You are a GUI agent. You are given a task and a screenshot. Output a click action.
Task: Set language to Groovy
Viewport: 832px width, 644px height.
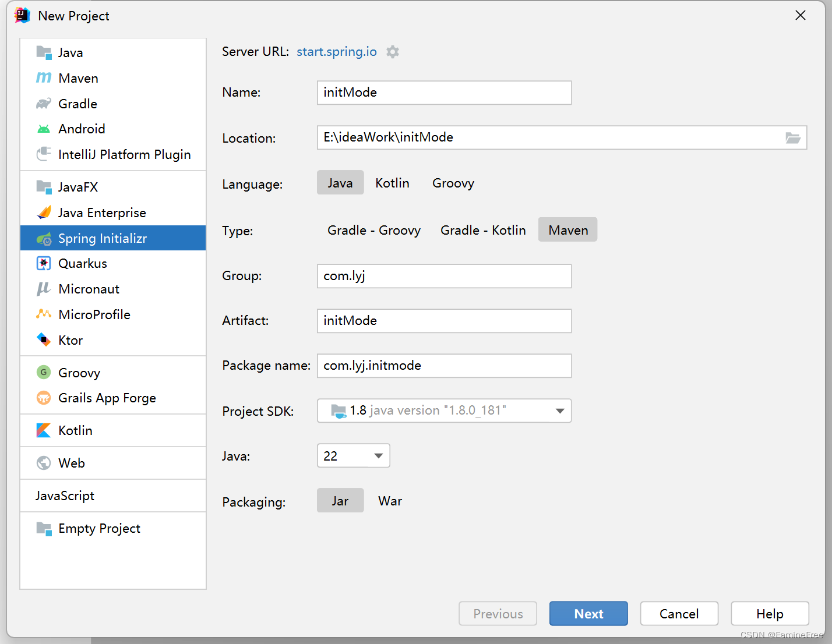(x=453, y=183)
